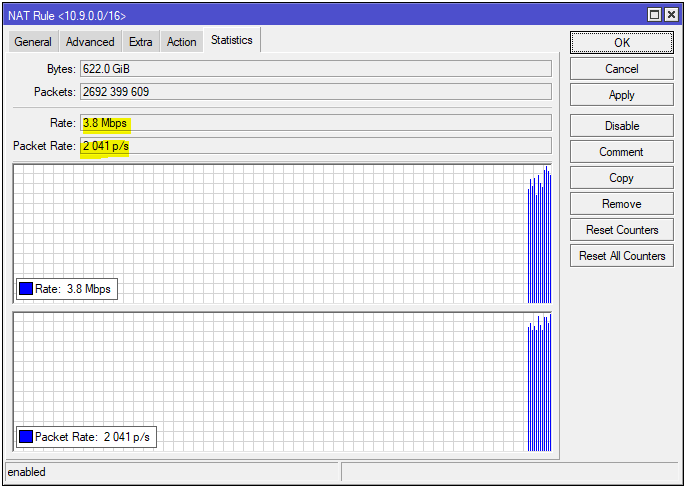Image resolution: width=693 pixels, height=493 pixels.
Task: Open the General tab
Action: click(x=33, y=42)
